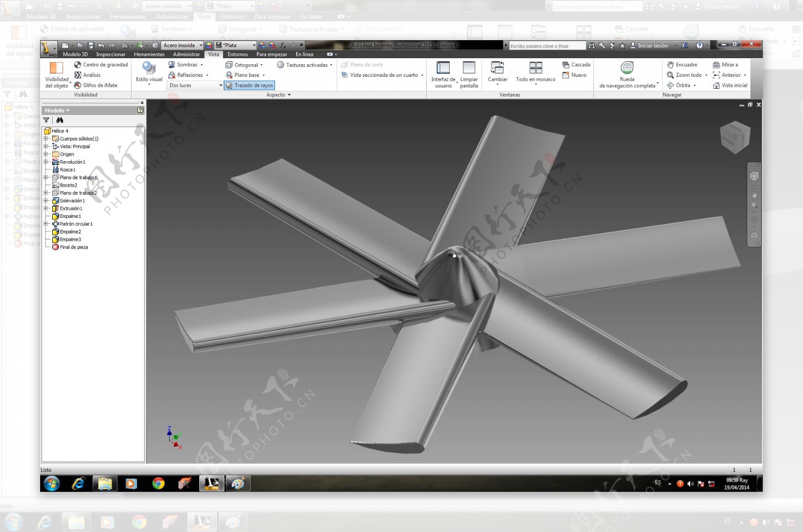The image size is (803, 532).
Task: Toggle Trazado de rayos ray tracing
Action: coord(249,85)
